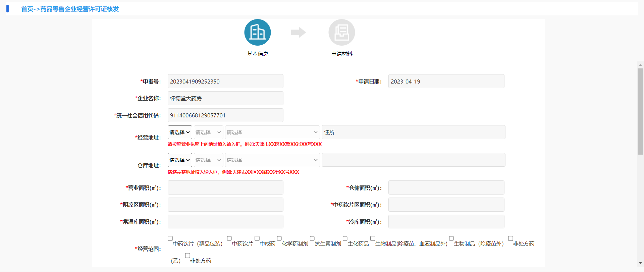644x272 pixels.
Task: Click the 申请材料 document step icon
Action: pos(341,33)
